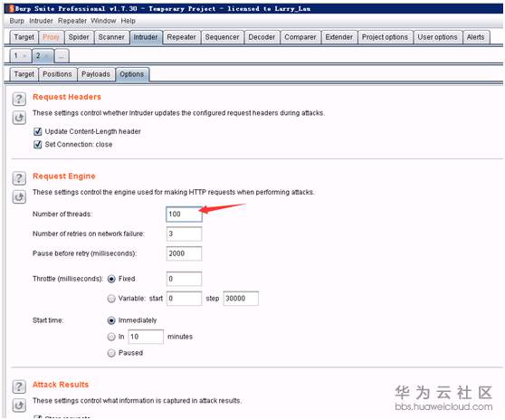Restore defaults for Attack Results section

click(x=19, y=406)
